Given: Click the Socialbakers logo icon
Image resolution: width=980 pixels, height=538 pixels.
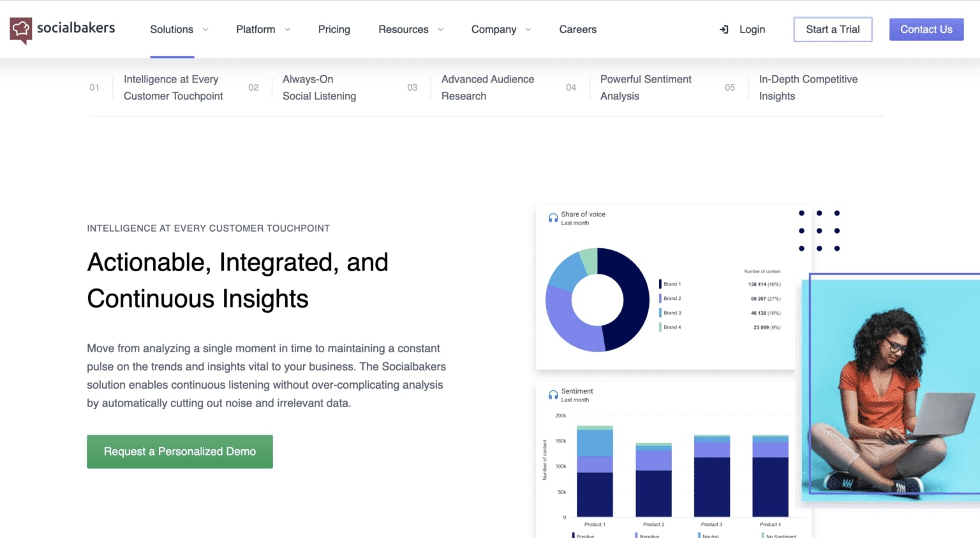Looking at the screenshot, I should [x=20, y=29].
